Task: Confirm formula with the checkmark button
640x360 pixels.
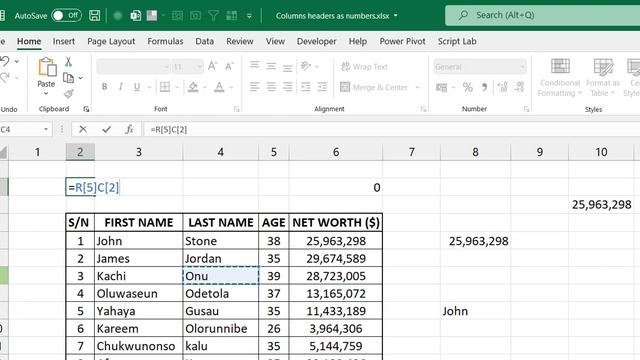Action: pos(107,129)
